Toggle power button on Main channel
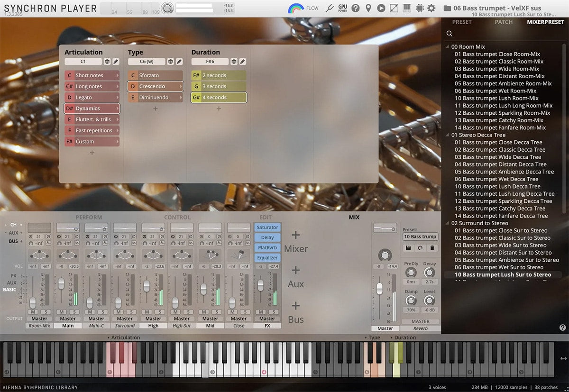The height and width of the screenshot is (392, 569). 59,236
